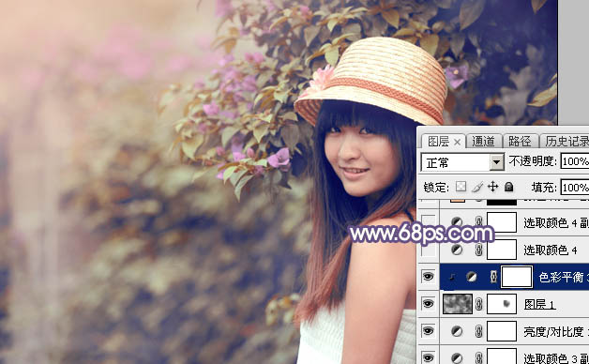The image size is (589, 364).
Task: Click mask link icon of 亮度/对比度 layer
Action: tap(478, 331)
